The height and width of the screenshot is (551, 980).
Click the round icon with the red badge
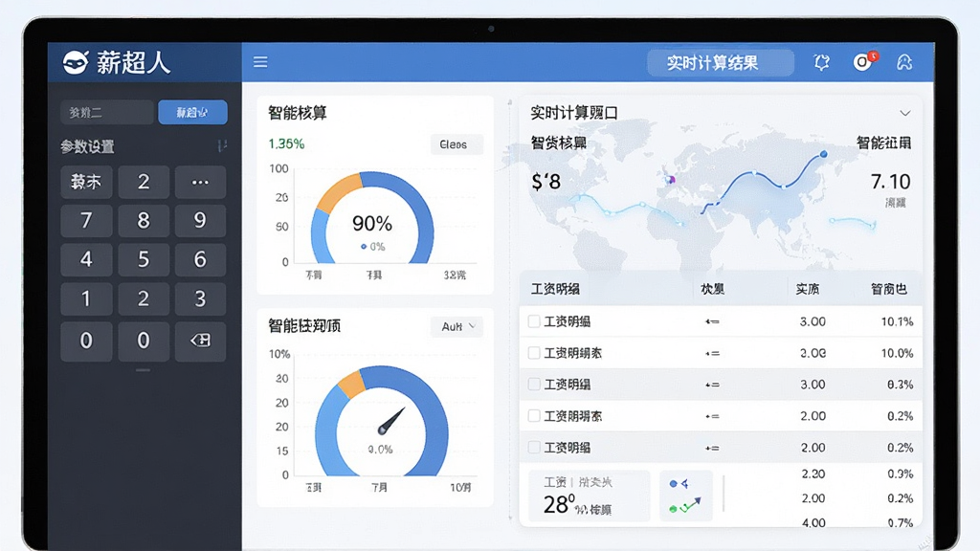[863, 62]
